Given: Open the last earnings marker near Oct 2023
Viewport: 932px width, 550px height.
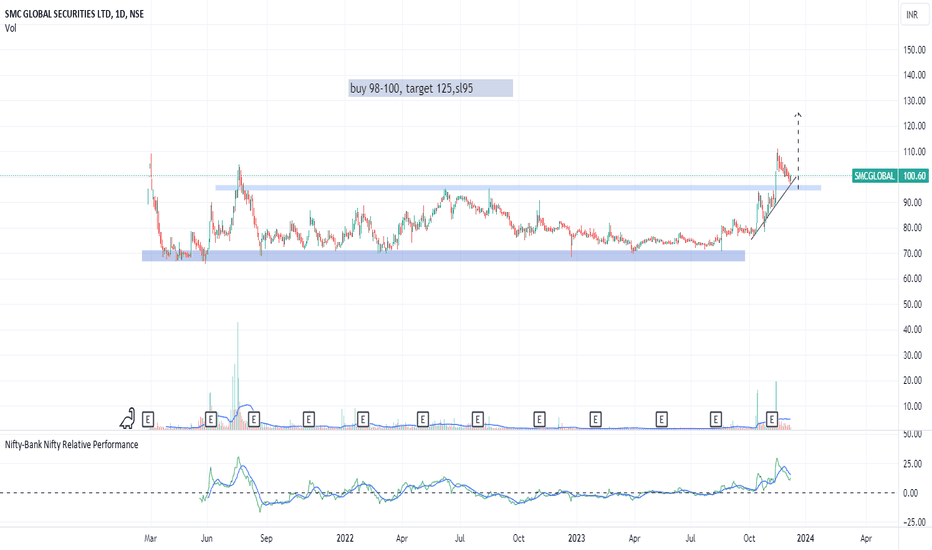Looking at the screenshot, I should [772, 420].
